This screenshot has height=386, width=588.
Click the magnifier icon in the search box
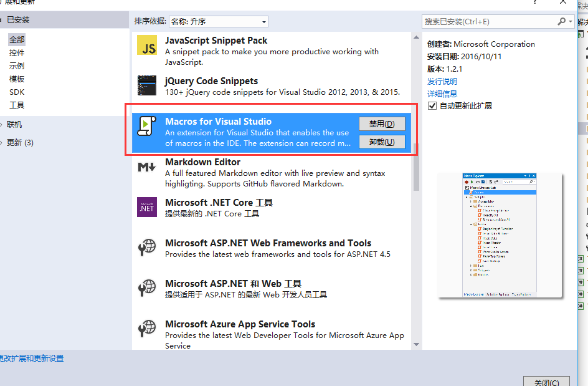click(x=561, y=21)
